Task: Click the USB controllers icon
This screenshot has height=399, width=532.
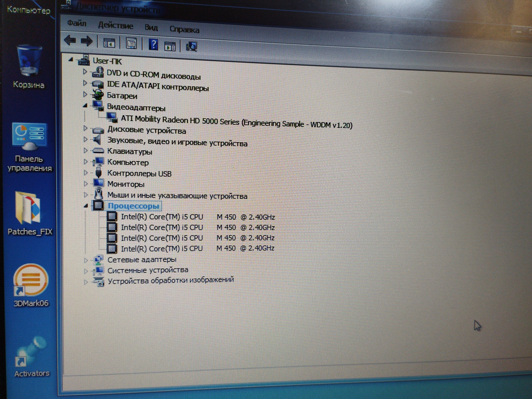Action: (98, 172)
